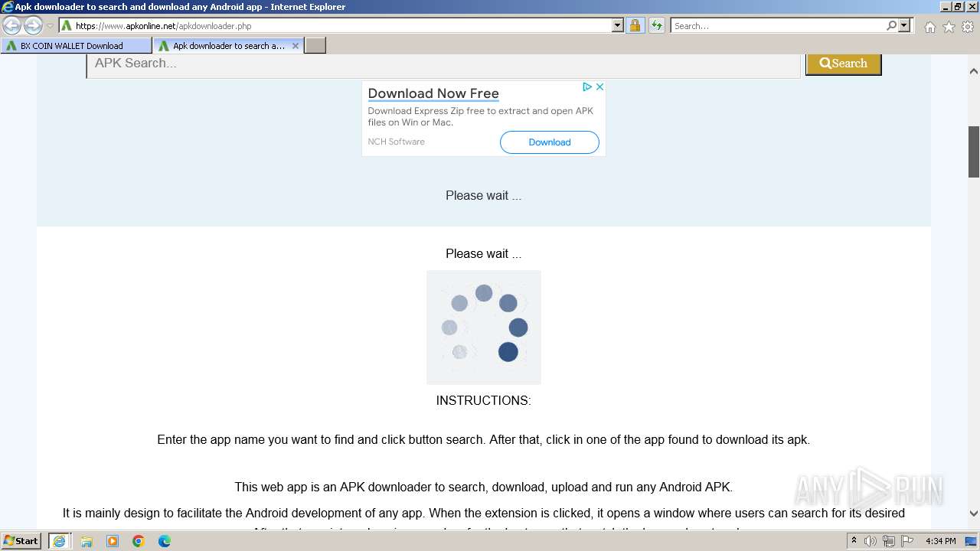Open the recent pages dropdown arrow
Screen dimensions: 980x551
pyautogui.click(x=50, y=26)
